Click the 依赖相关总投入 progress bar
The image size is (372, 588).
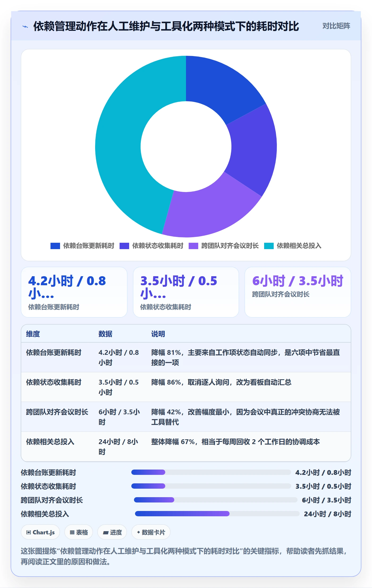coord(217,514)
